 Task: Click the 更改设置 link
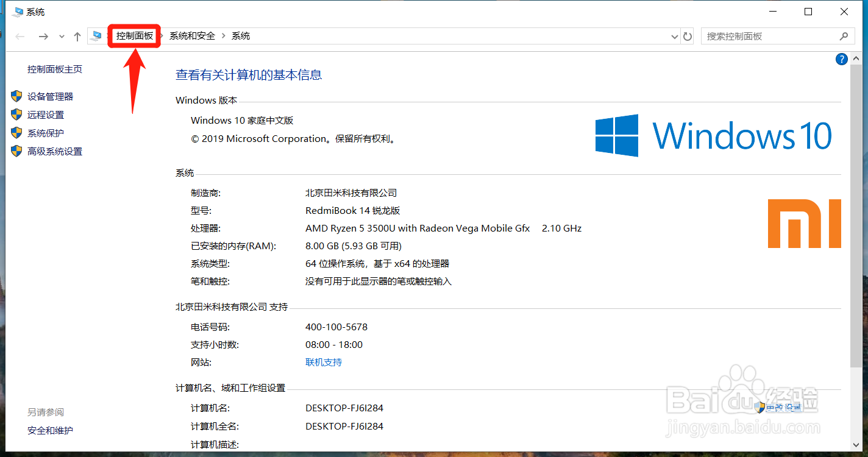[x=783, y=407]
